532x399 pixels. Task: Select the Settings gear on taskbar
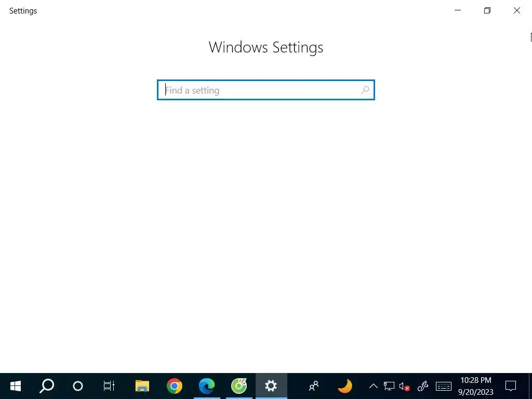tap(271, 386)
